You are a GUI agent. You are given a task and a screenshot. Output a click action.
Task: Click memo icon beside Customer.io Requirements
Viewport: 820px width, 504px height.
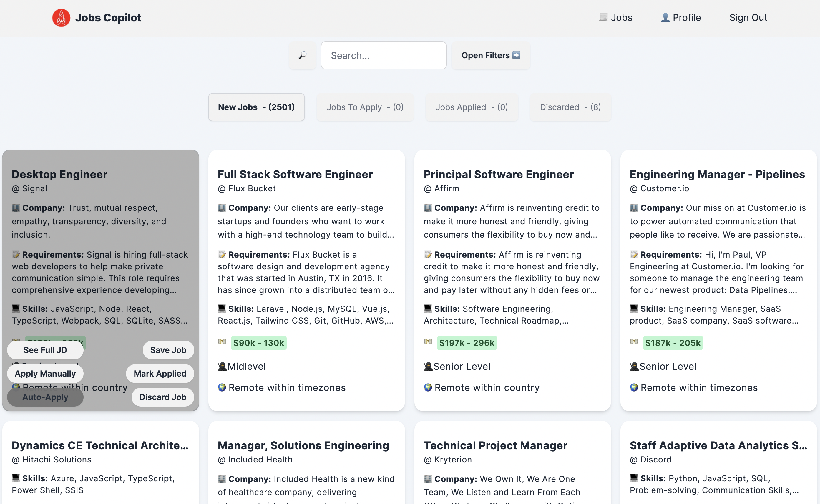point(634,255)
